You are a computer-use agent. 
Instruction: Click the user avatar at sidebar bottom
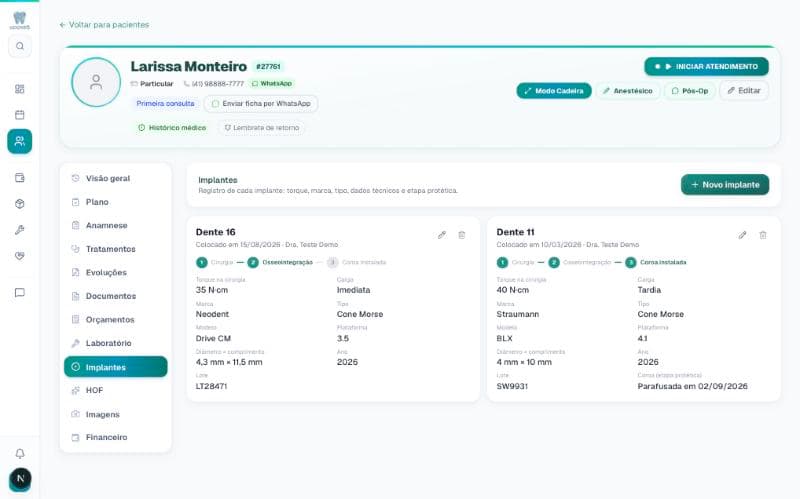20,479
